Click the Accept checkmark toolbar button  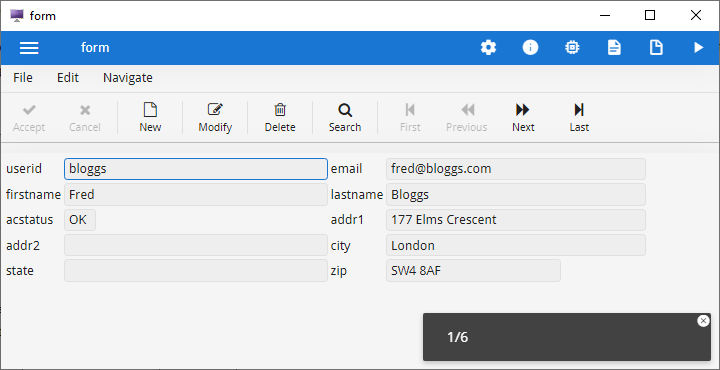tap(29, 118)
